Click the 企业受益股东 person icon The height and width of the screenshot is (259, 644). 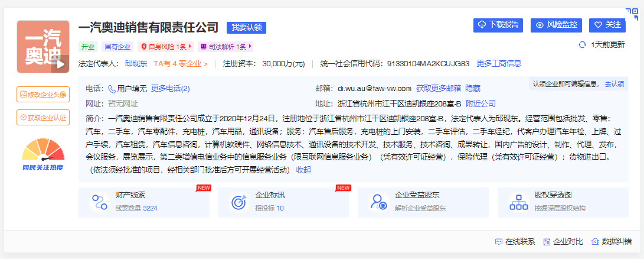tap(378, 202)
